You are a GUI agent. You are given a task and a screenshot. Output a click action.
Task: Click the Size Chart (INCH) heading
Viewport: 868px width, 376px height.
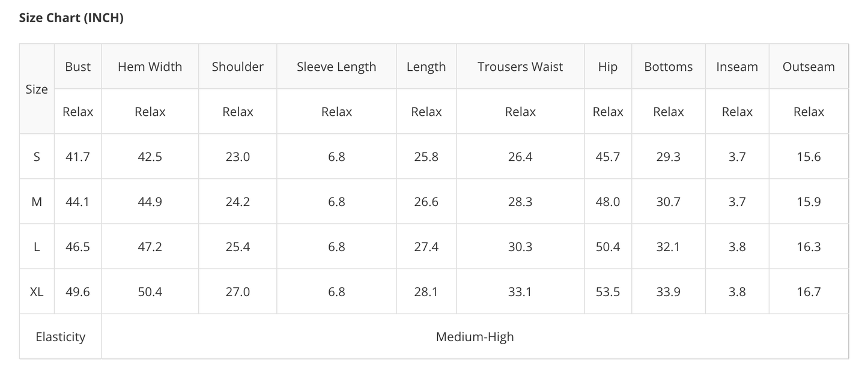pos(71,18)
